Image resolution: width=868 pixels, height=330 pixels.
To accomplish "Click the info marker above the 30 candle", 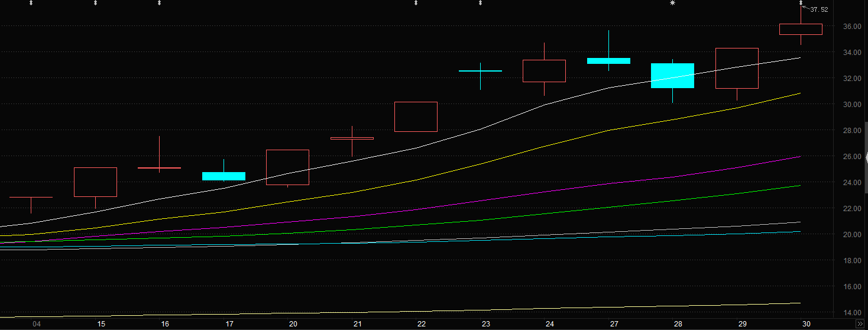I will tap(801, 3).
